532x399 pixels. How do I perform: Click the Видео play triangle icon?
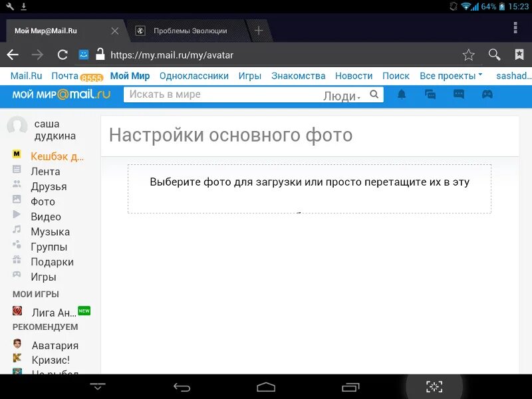point(16,214)
